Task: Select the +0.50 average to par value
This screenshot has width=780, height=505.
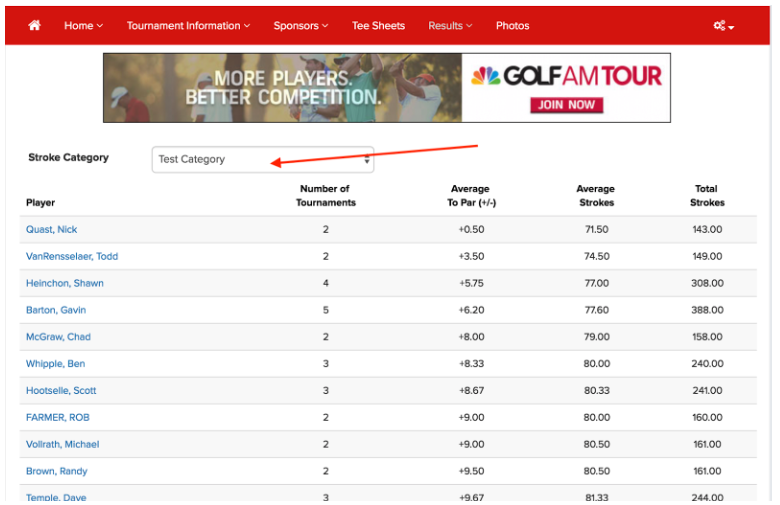Action: [x=471, y=229]
